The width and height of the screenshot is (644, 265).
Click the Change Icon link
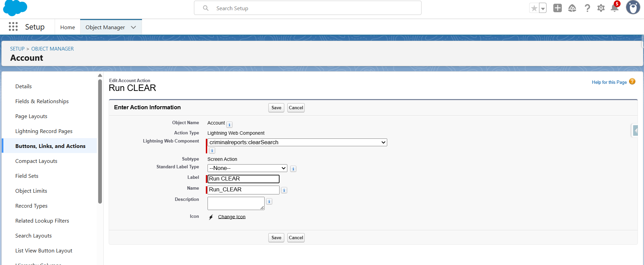tap(232, 217)
